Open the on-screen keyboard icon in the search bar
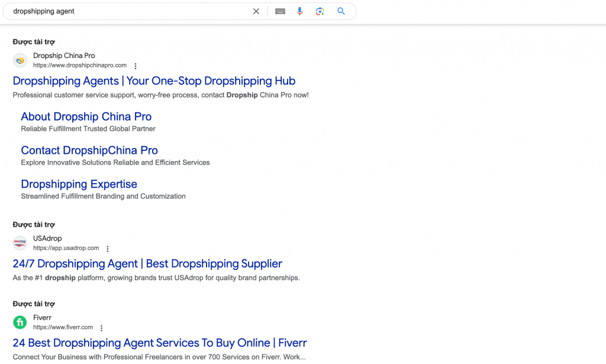This screenshot has height=364, width=606. (x=279, y=11)
